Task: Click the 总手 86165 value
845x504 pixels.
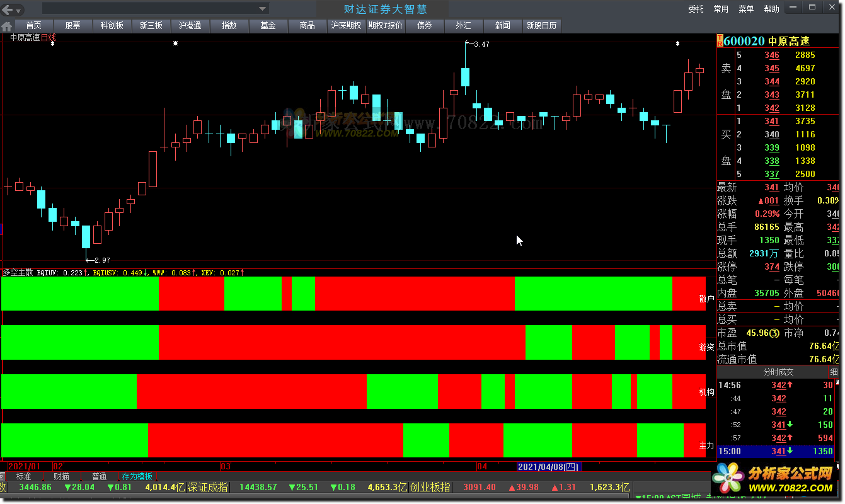Action: 767,227
